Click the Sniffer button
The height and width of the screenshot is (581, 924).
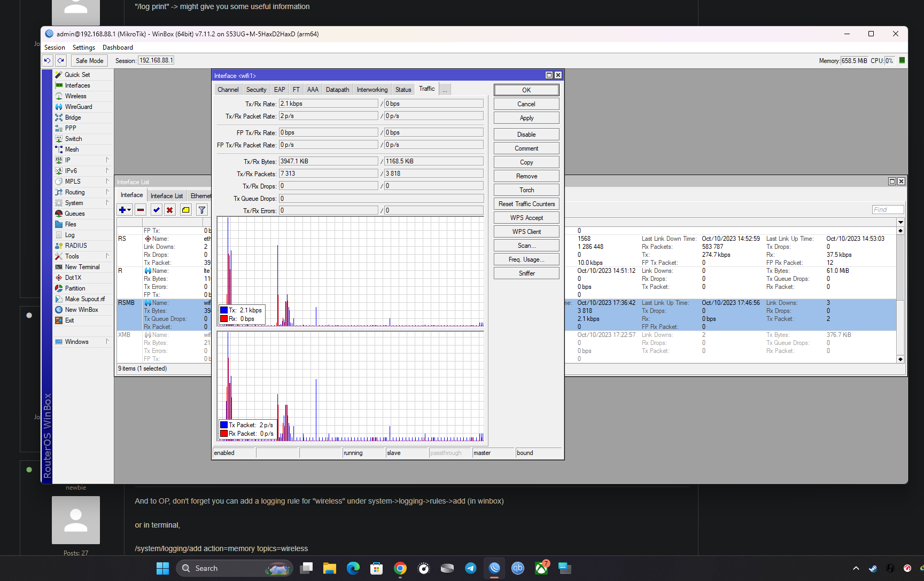pyautogui.click(x=526, y=273)
